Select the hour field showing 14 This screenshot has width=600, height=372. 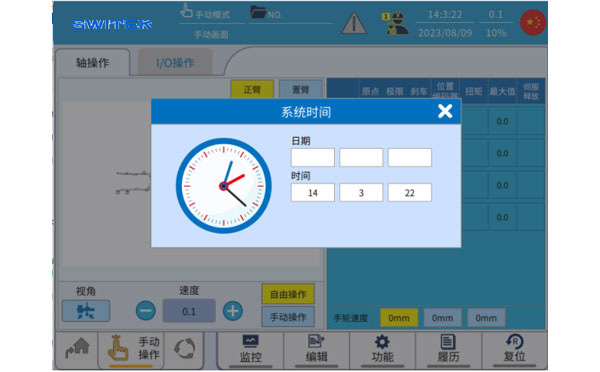pos(313,193)
